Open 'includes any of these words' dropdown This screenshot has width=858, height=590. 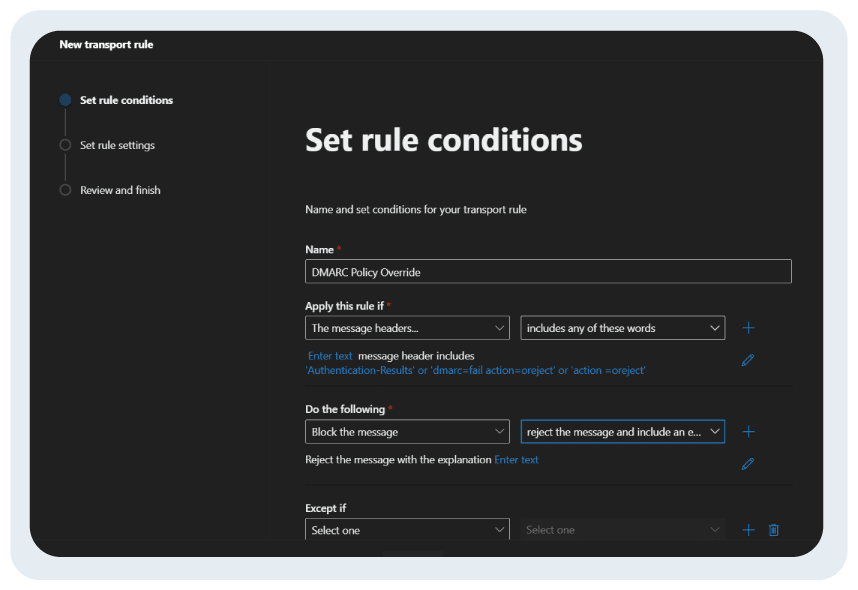tap(623, 328)
